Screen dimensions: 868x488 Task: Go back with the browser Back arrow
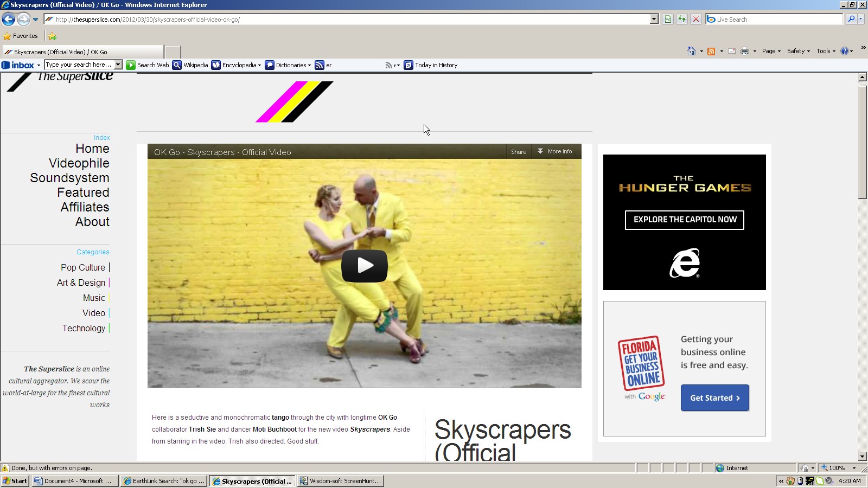point(8,20)
